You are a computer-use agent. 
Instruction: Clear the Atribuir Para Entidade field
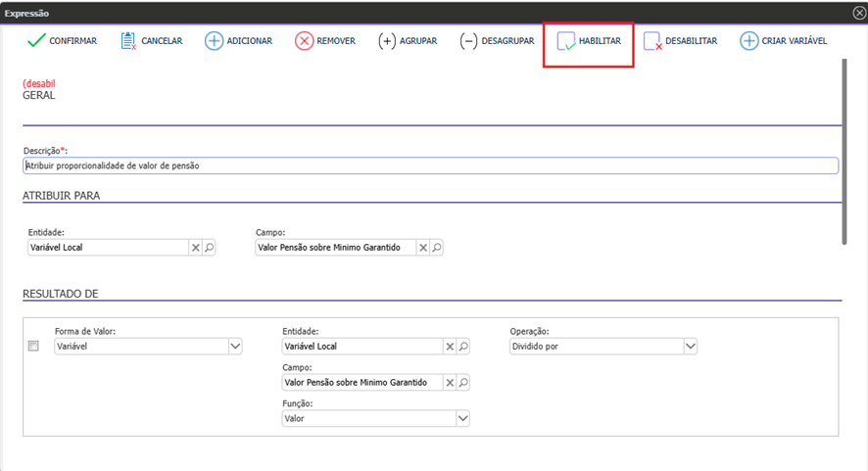coord(196,248)
